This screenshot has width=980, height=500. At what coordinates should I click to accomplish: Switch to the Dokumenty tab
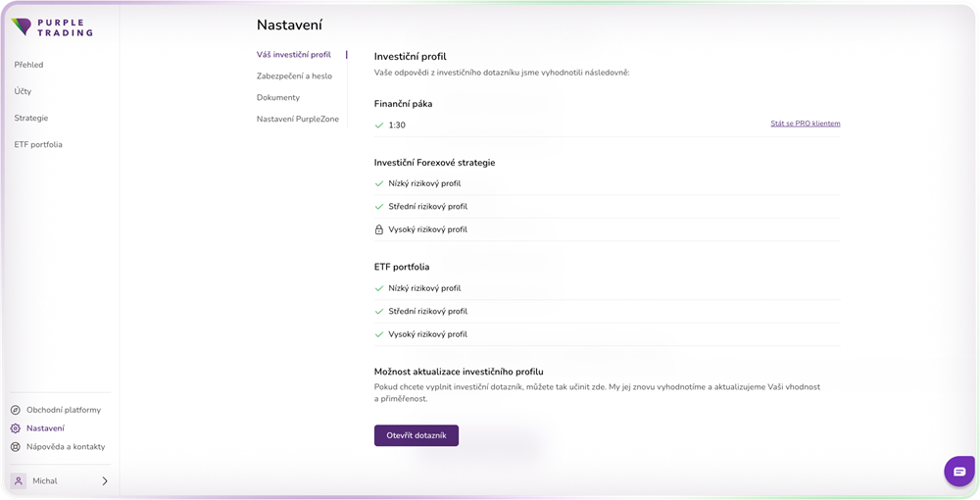(x=278, y=97)
